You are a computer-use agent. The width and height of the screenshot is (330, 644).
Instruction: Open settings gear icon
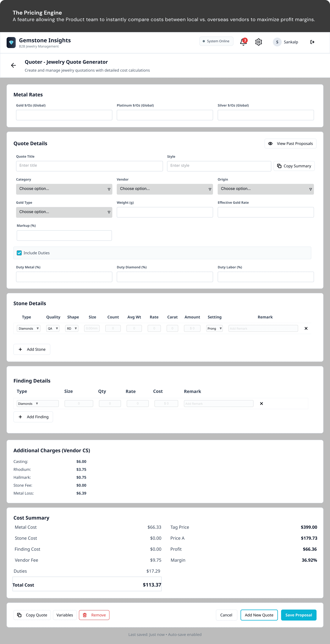click(258, 42)
